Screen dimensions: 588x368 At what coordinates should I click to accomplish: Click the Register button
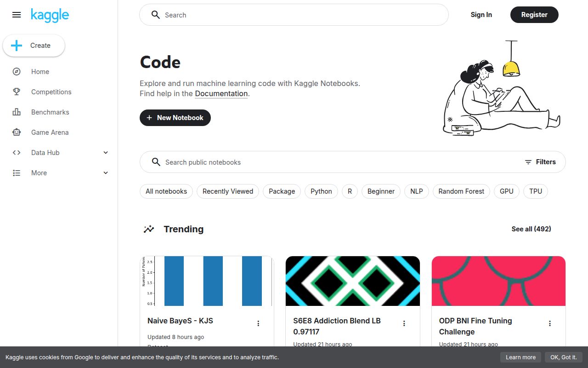pyautogui.click(x=534, y=15)
